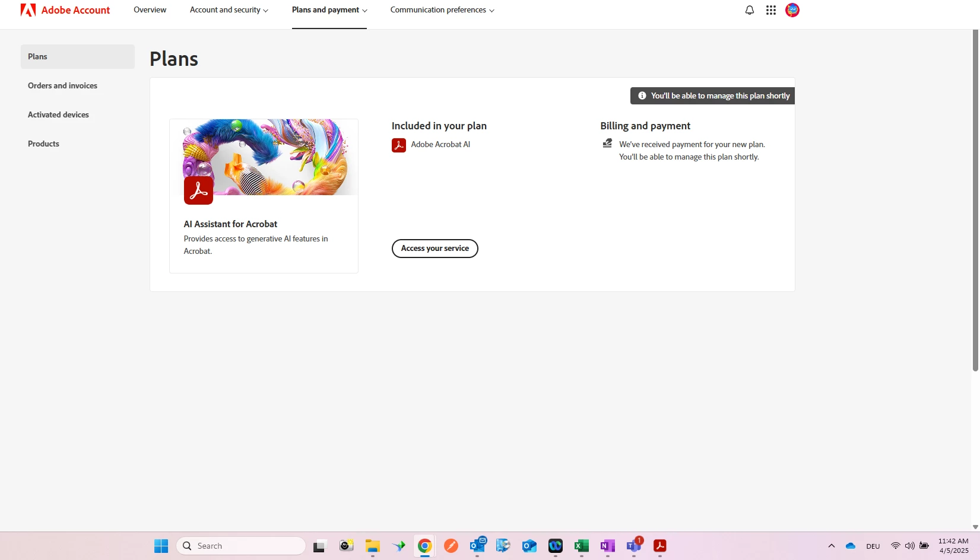Open the disc installer icon in taskbar
Viewport: 980px width, 560px height.
point(503,546)
